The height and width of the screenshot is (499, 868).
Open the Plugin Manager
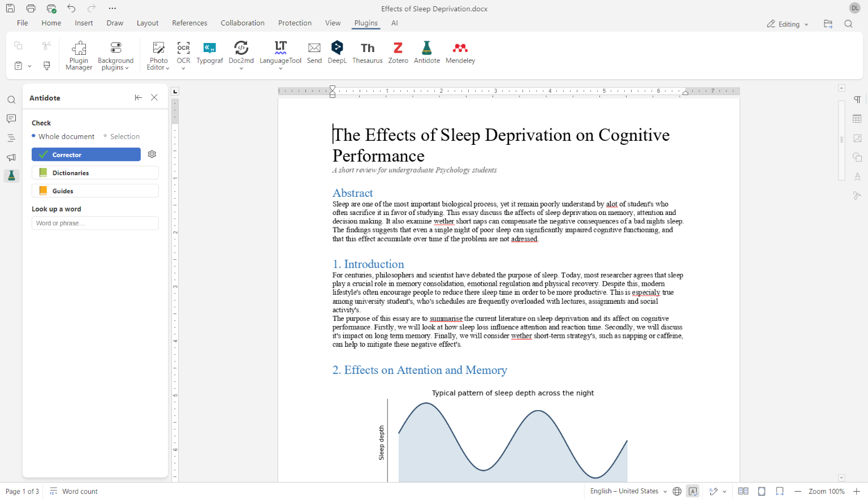click(x=79, y=55)
